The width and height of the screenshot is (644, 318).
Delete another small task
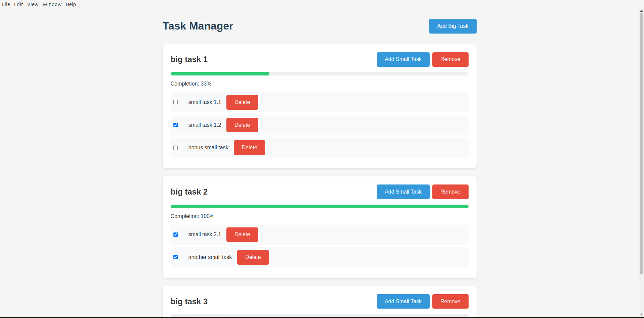pyautogui.click(x=253, y=257)
